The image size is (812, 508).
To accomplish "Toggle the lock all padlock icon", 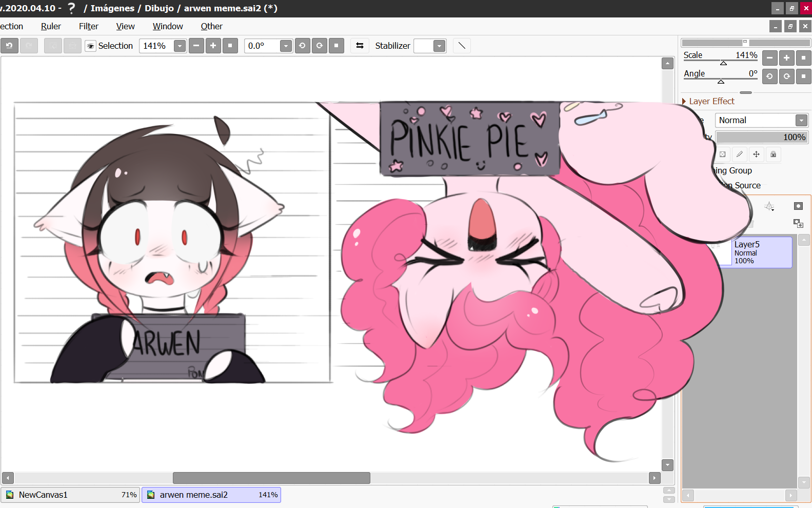I will [773, 154].
